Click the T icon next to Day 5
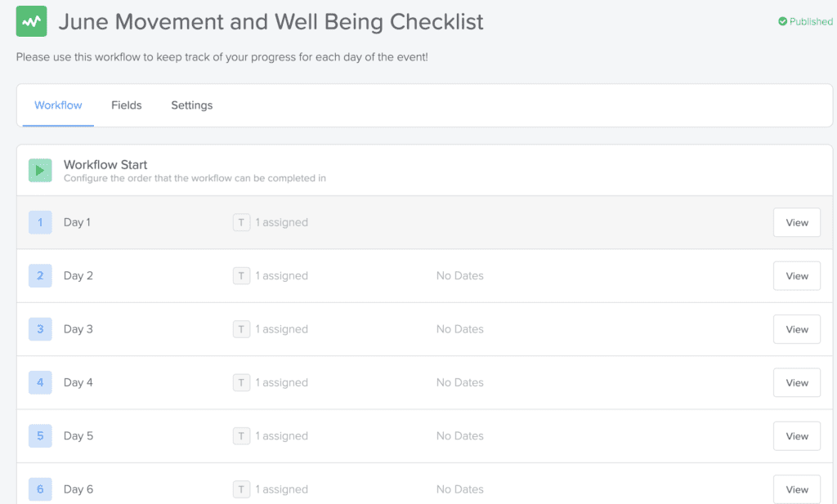The image size is (837, 504). pyautogui.click(x=240, y=435)
